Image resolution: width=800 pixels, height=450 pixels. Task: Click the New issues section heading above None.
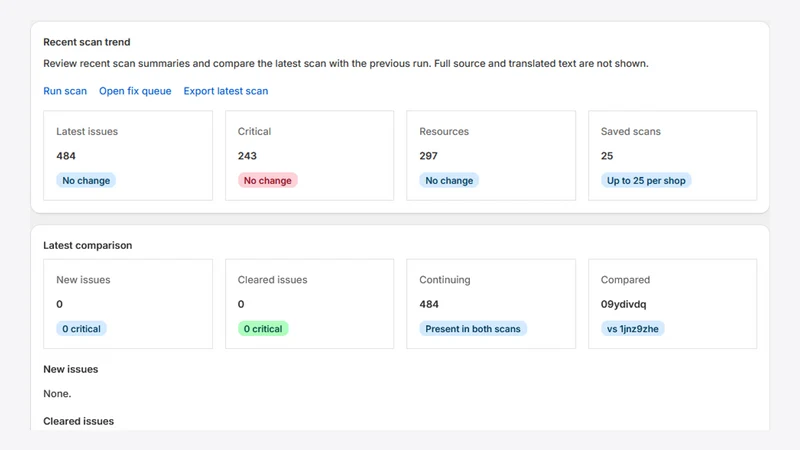coord(70,369)
